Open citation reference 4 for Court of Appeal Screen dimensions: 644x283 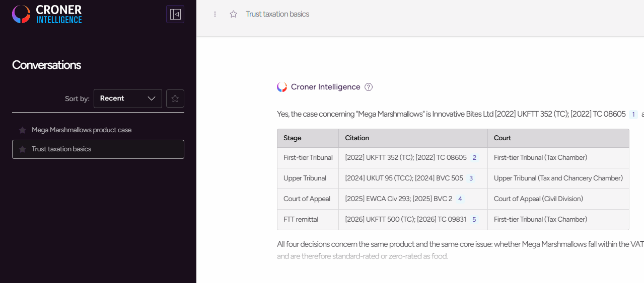[460, 199]
